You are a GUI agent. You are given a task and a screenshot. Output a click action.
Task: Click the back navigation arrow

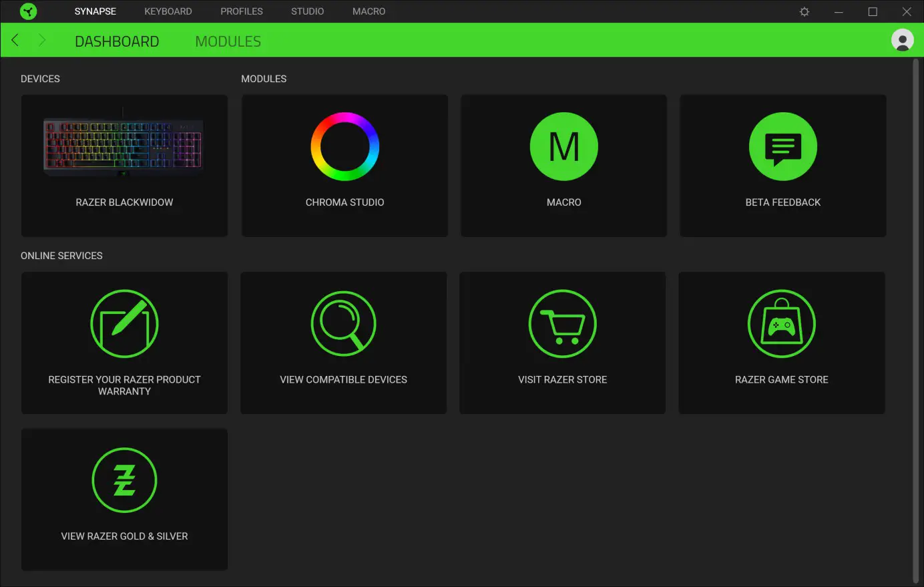(x=15, y=39)
